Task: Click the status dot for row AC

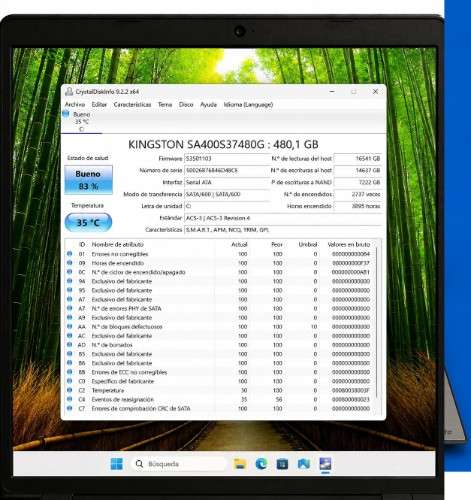Action: click(69, 335)
